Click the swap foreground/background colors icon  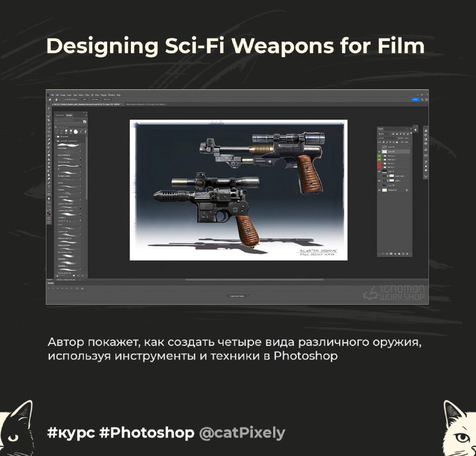coord(50,210)
